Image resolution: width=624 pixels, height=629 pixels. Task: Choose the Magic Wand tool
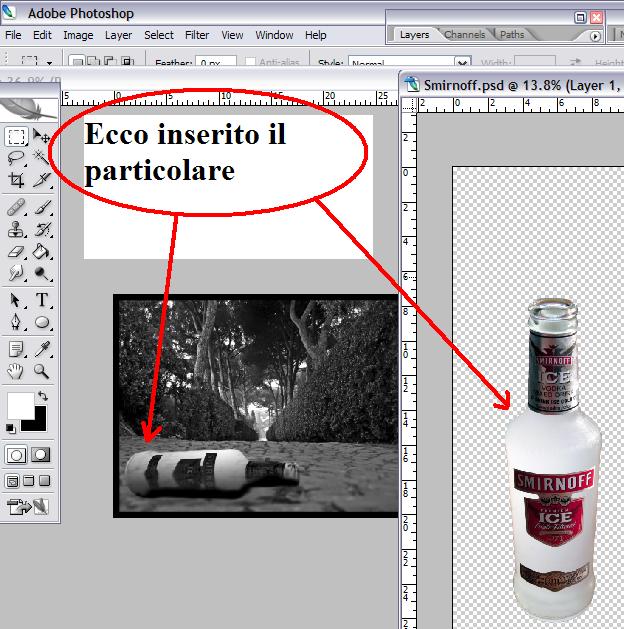tap(41, 158)
